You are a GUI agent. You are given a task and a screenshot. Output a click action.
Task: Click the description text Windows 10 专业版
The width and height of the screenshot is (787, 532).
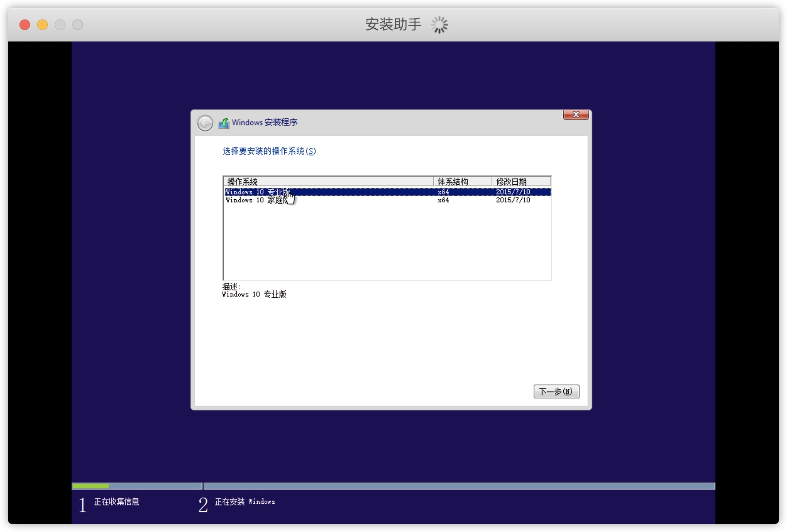pyautogui.click(x=254, y=294)
